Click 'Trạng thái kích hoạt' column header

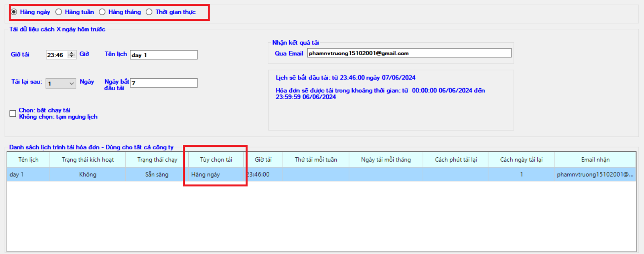click(88, 160)
